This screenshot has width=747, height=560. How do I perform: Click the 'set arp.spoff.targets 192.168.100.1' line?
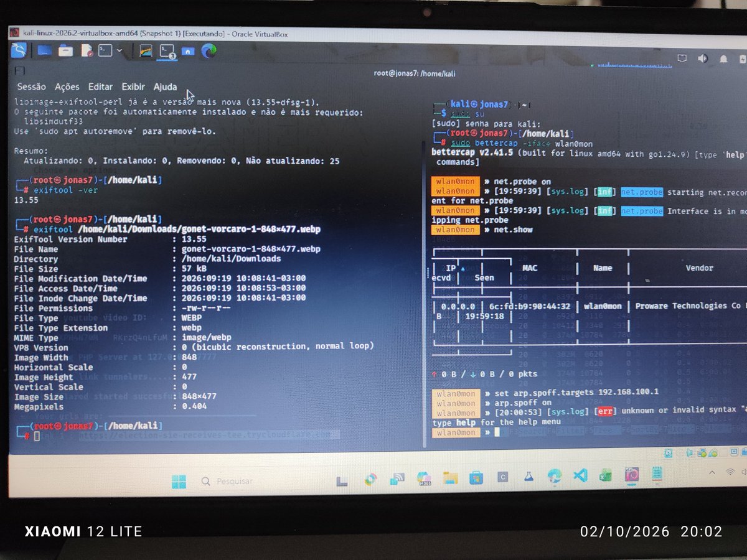click(576, 393)
